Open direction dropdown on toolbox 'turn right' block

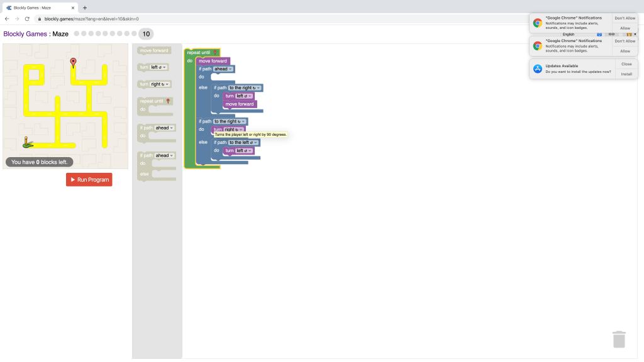click(x=160, y=84)
